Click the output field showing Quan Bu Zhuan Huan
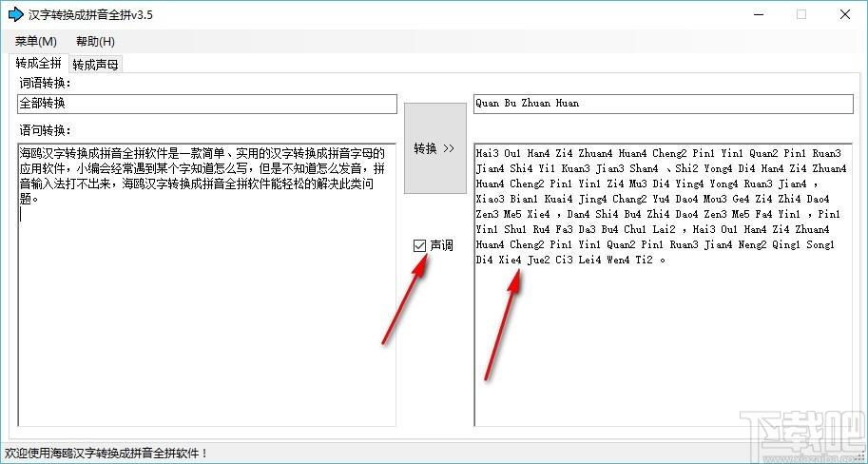Image resolution: width=868 pixels, height=464 pixels. [x=664, y=104]
